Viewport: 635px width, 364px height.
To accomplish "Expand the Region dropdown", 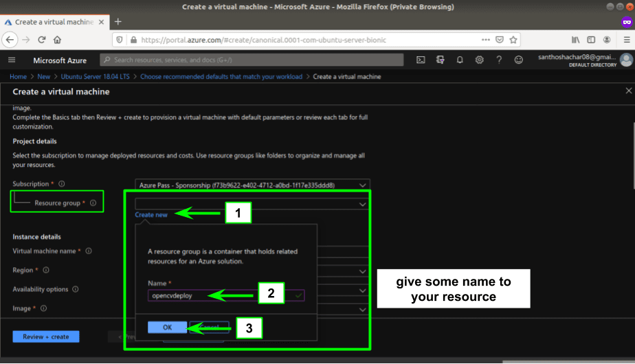I will 362,271.
